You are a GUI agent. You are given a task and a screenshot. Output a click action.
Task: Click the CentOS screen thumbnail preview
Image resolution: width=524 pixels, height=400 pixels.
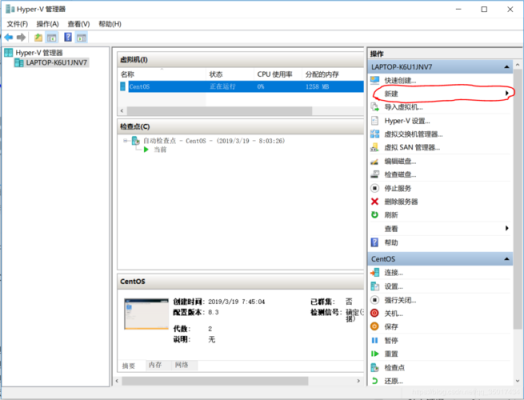click(x=146, y=314)
